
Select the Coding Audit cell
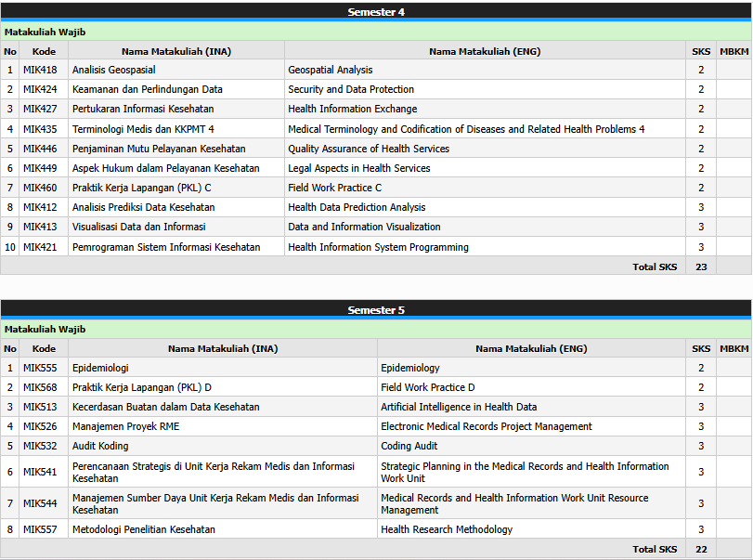409,446
